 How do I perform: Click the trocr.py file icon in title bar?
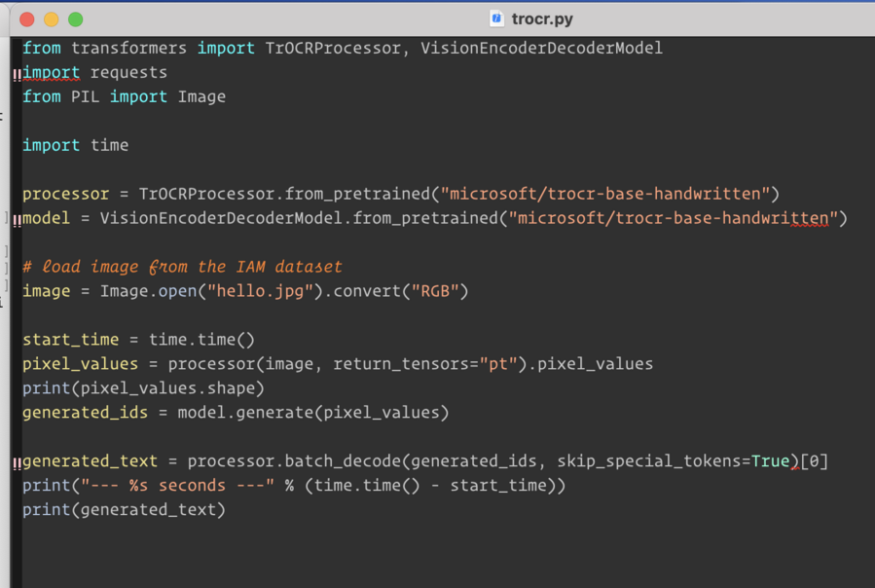pyautogui.click(x=496, y=18)
